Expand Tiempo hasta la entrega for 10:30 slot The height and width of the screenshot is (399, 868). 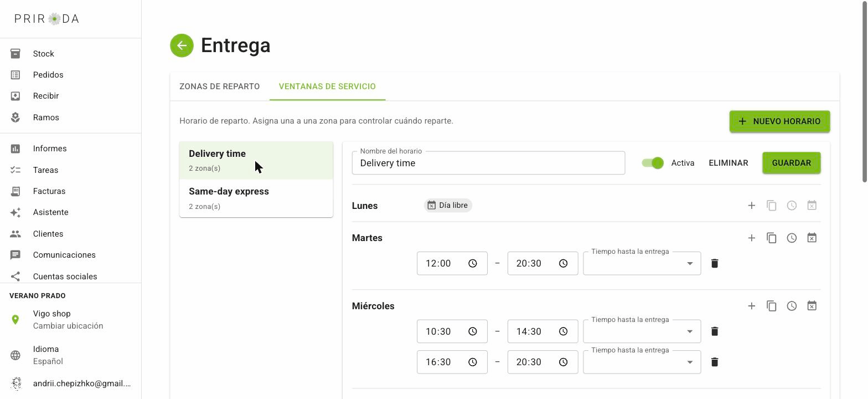642,331
